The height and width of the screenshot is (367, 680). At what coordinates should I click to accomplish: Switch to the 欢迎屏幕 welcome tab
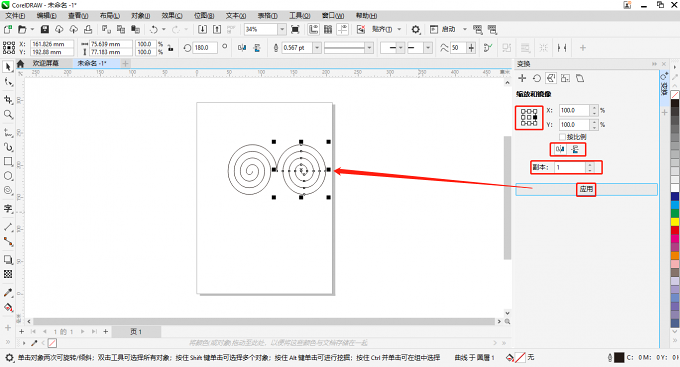tap(46, 63)
